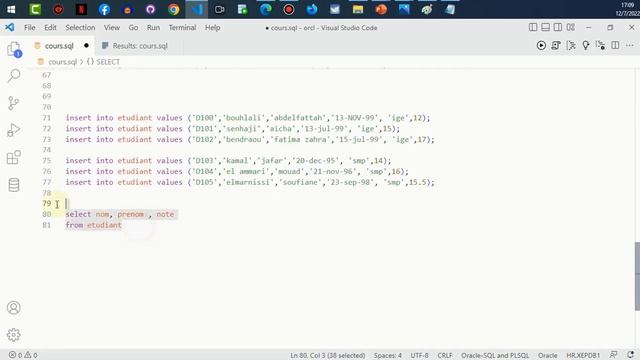Click Ln 80, Col 3 cursor position indicator
This screenshot has height=360, width=640.
point(327,356)
